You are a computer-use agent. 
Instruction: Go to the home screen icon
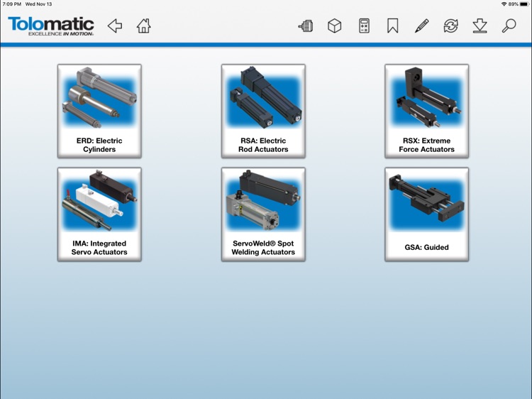coord(143,26)
